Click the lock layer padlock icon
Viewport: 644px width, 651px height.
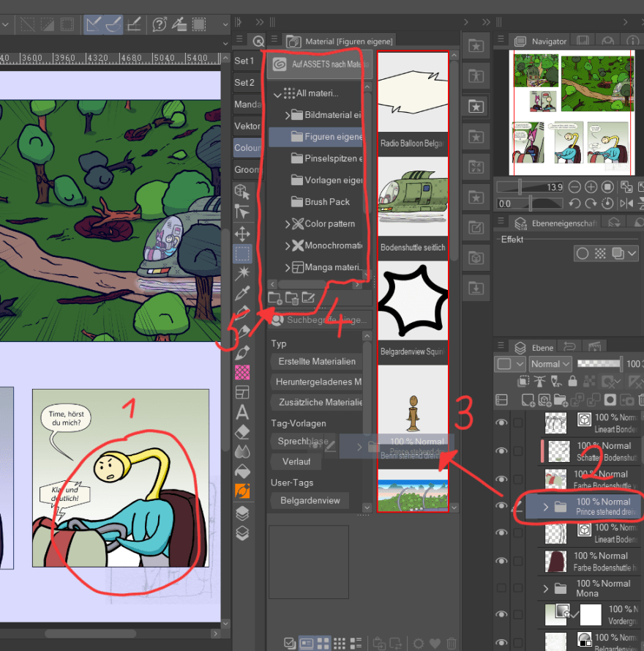572,381
